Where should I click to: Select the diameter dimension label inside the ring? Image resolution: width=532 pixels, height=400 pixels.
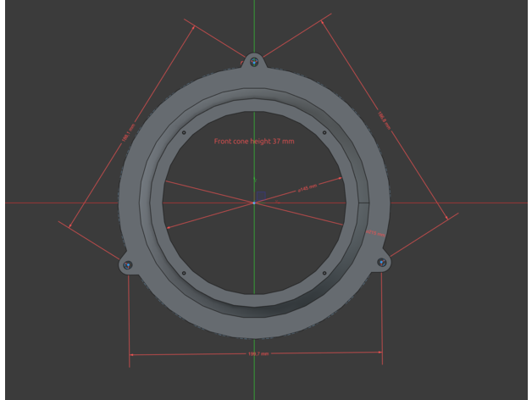point(307,186)
